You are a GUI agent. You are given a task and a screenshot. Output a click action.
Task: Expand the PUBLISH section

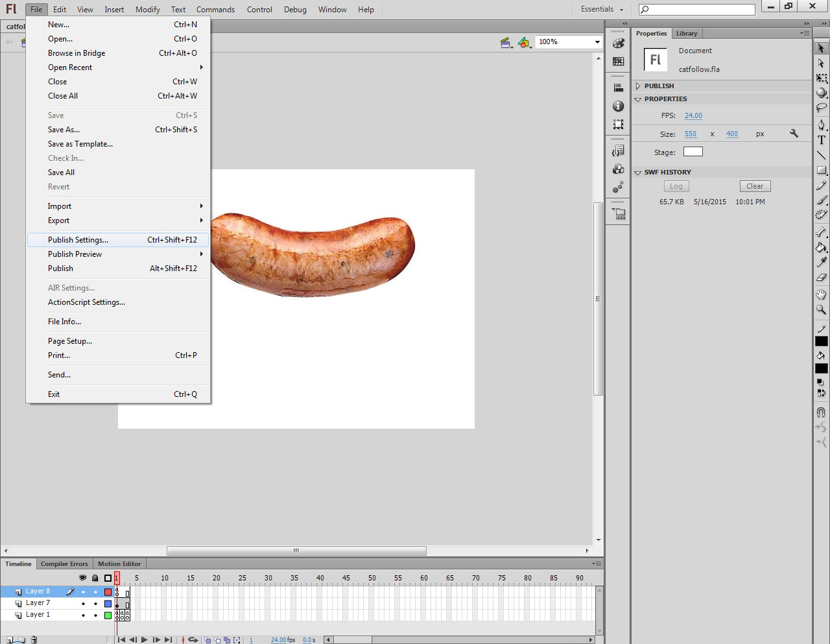[638, 86]
